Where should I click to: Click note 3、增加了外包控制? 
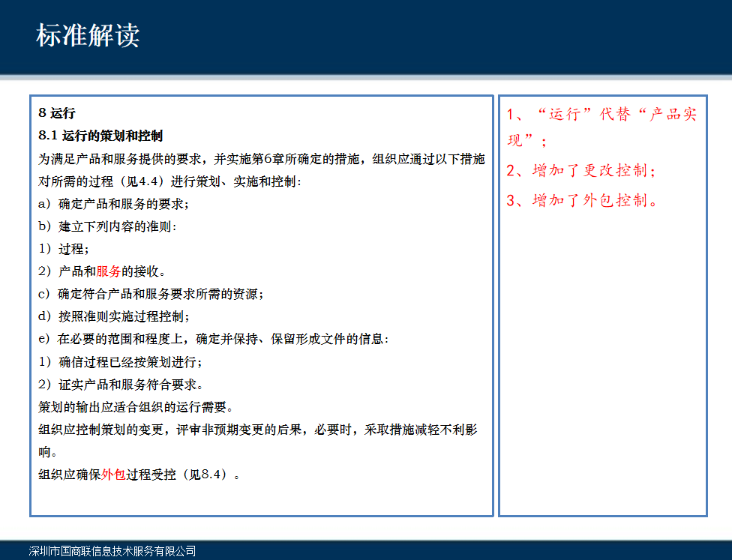pos(582,200)
